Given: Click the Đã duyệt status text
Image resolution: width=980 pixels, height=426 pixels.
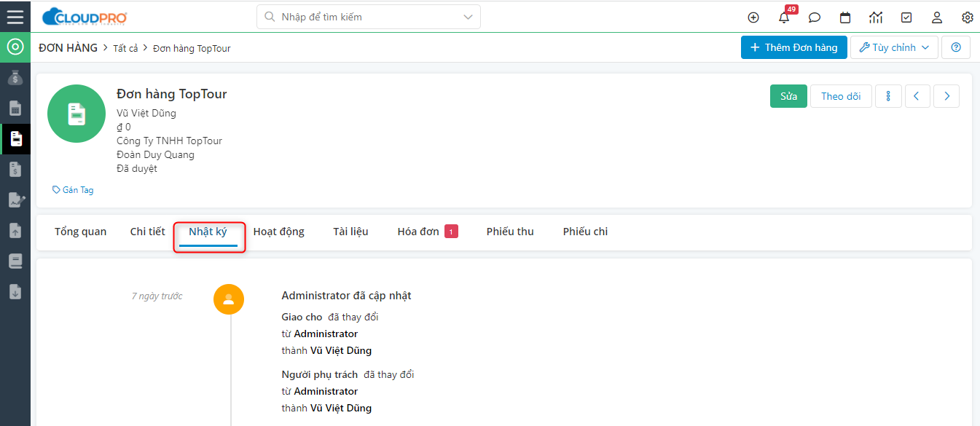Looking at the screenshot, I should pos(137,168).
